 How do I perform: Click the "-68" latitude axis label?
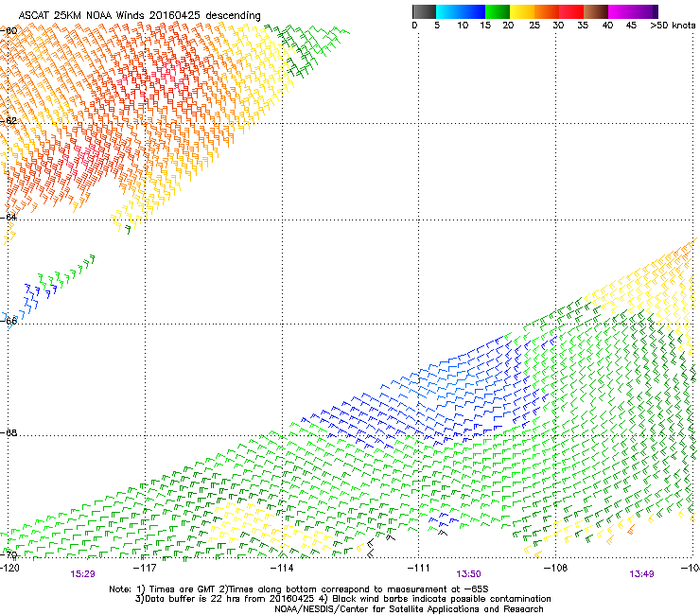pos(9,433)
